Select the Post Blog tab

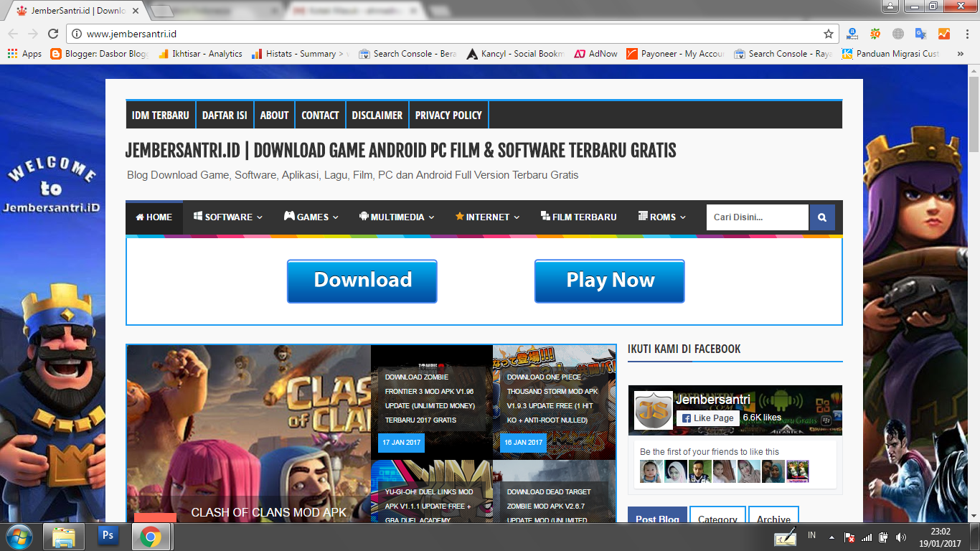(657, 515)
